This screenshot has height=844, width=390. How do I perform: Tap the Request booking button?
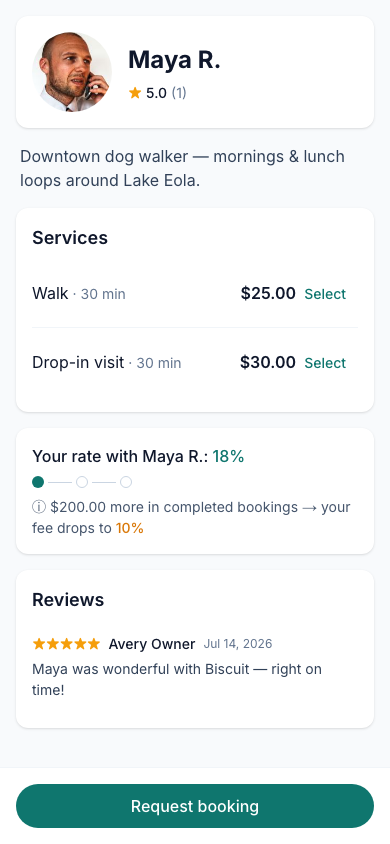[195, 806]
